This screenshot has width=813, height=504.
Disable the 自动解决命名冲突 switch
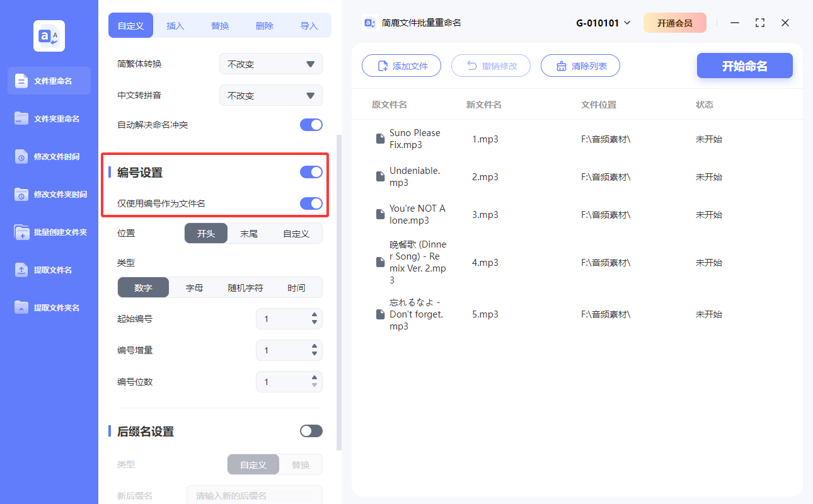coord(311,125)
